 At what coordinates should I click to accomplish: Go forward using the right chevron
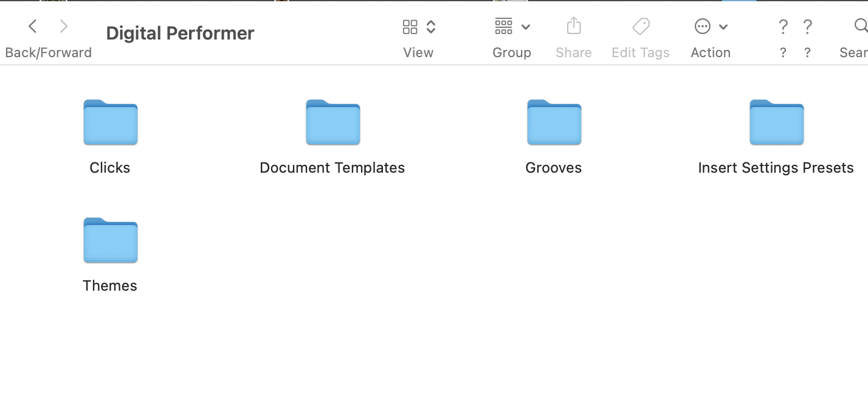tap(63, 26)
